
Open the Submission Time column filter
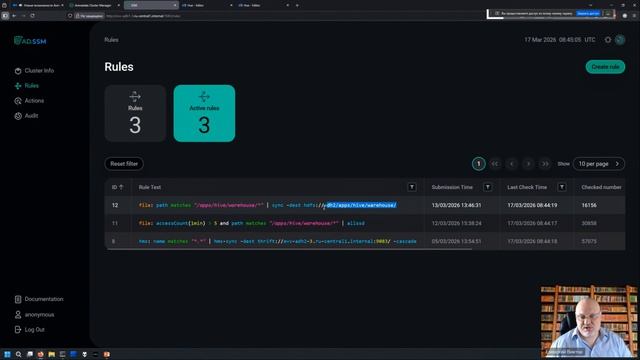tap(487, 187)
